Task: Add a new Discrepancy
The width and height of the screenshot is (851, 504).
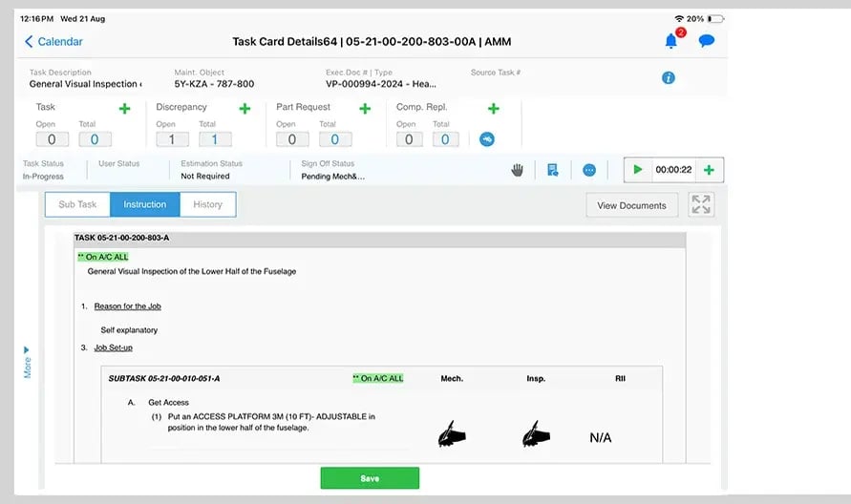Action: [245, 109]
